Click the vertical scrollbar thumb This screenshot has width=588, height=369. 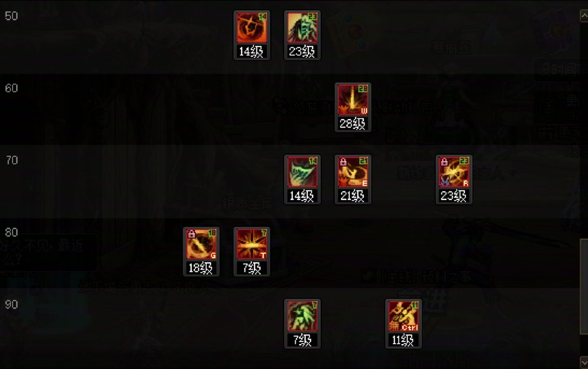tap(584, 286)
